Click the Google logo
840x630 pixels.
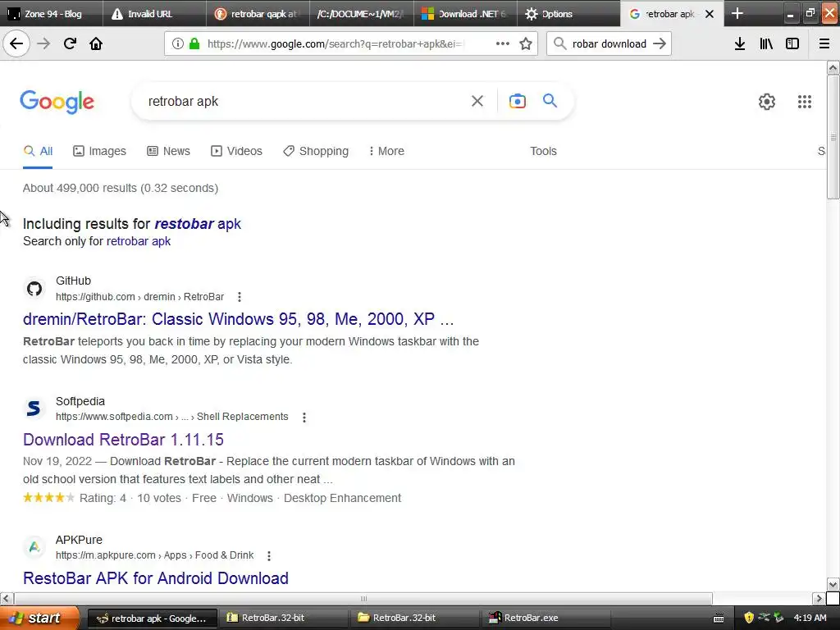57,102
